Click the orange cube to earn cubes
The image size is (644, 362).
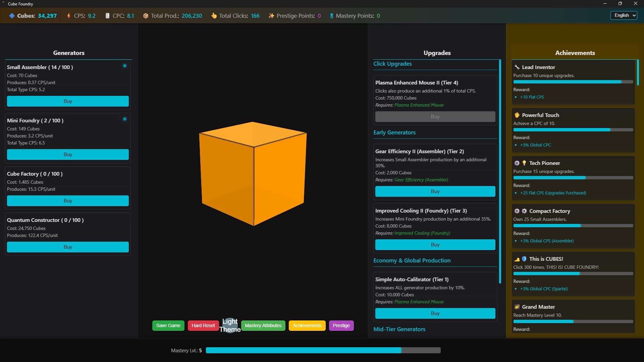tap(253, 174)
